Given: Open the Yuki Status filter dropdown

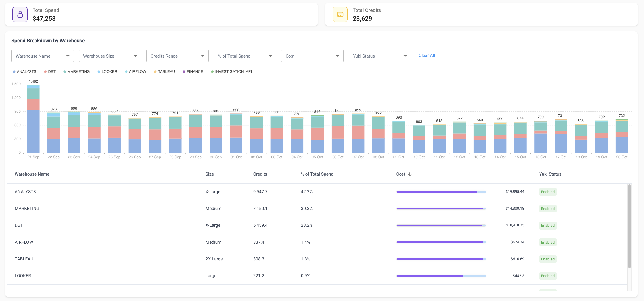Looking at the screenshot, I should click(x=380, y=56).
